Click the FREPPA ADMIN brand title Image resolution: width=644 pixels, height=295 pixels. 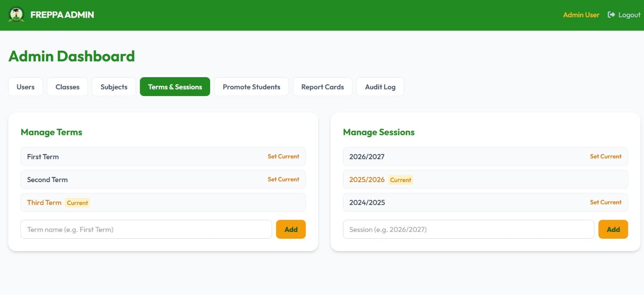(x=62, y=15)
